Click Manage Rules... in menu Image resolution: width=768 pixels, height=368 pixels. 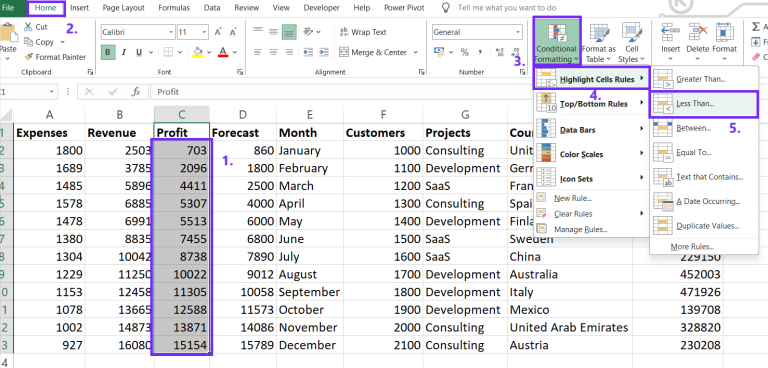592,229
